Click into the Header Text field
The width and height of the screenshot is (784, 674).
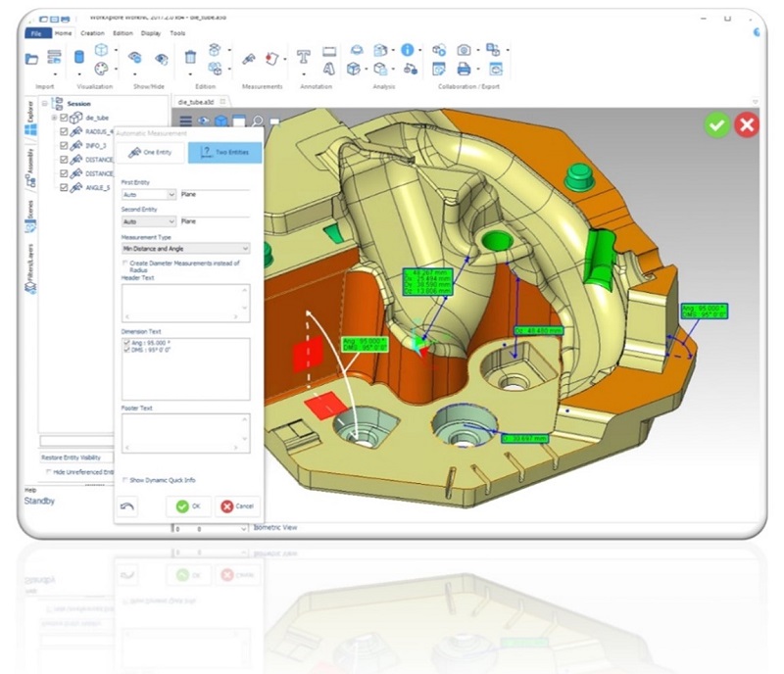coord(185,304)
